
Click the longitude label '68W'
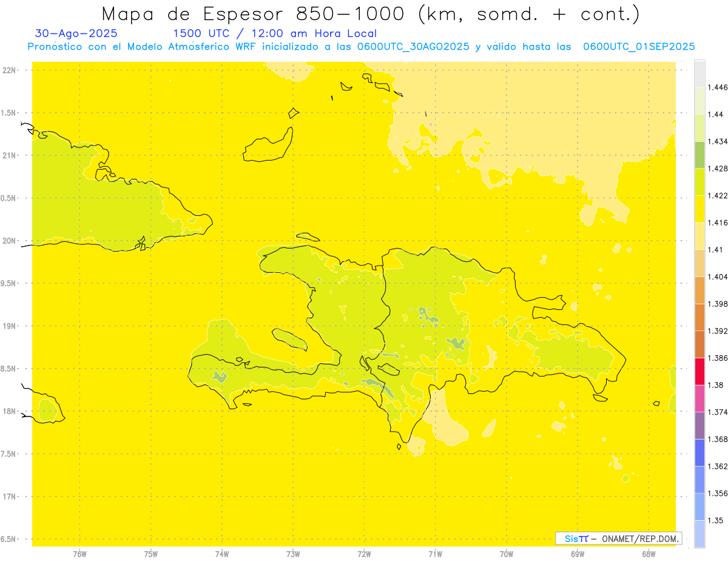[x=649, y=554]
